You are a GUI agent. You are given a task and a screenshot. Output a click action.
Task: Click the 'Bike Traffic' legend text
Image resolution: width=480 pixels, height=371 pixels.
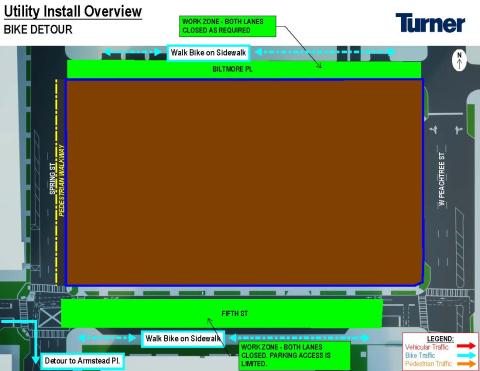(420, 355)
